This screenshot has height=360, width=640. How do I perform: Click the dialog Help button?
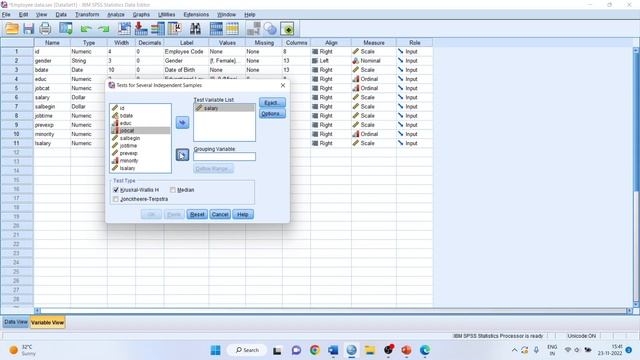click(x=243, y=214)
